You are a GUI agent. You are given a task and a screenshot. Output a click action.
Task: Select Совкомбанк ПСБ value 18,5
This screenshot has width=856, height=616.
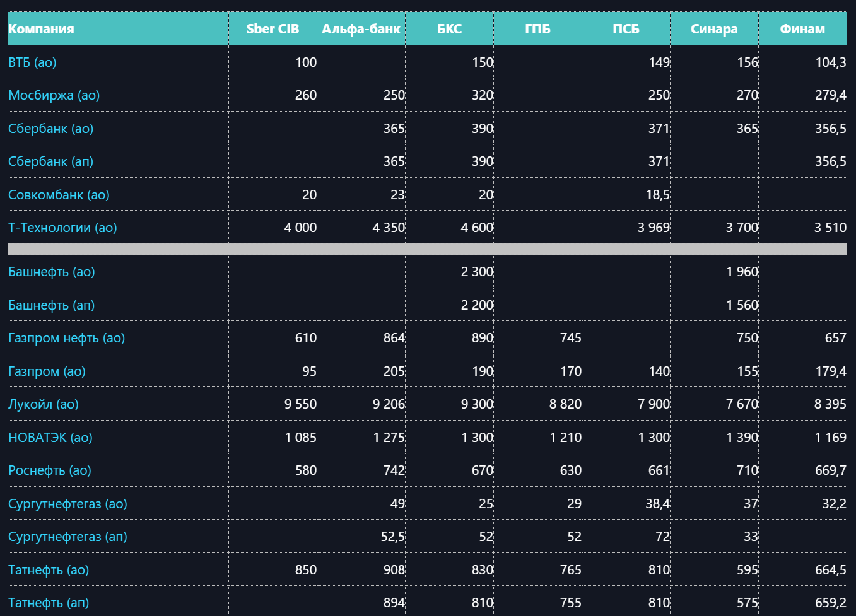tap(658, 195)
